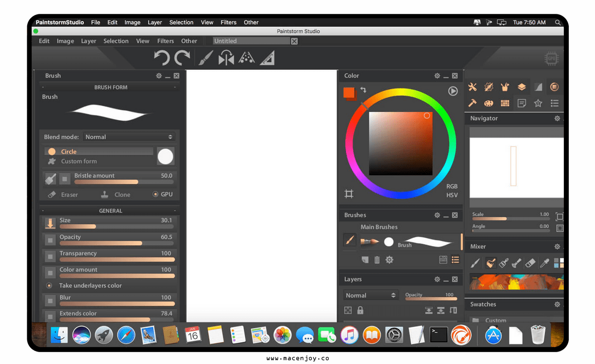The image size is (595, 364).
Task: Delete brush using trash icon in Brushes panel
Action: [377, 260]
